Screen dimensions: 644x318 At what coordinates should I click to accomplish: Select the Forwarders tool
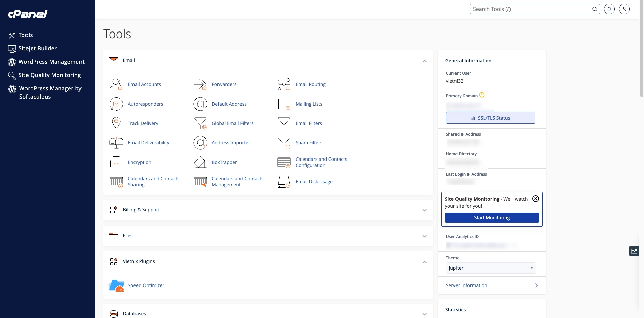[224, 84]
